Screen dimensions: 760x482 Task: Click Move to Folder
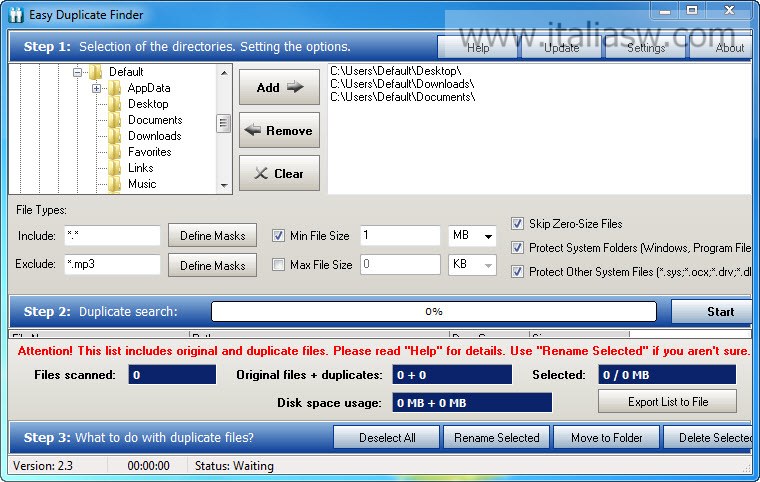pyautogui.click(x=606, y=437)
